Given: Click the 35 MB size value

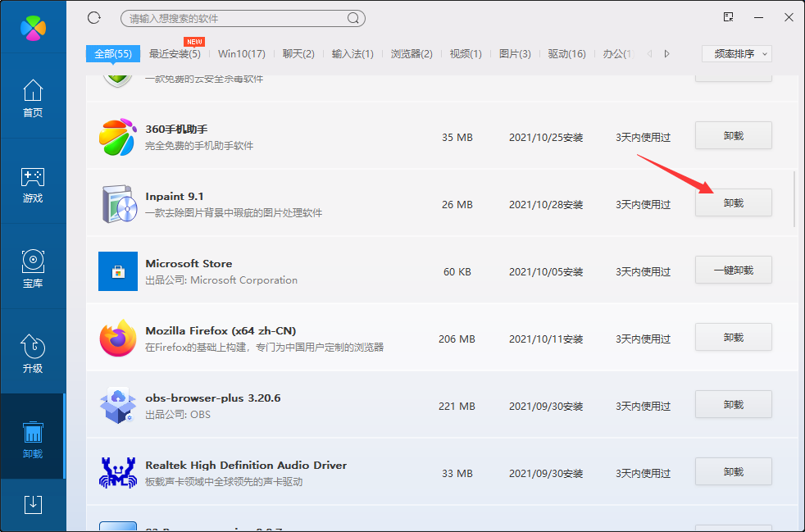Looking at the screenshot, I should coord(457,138).
